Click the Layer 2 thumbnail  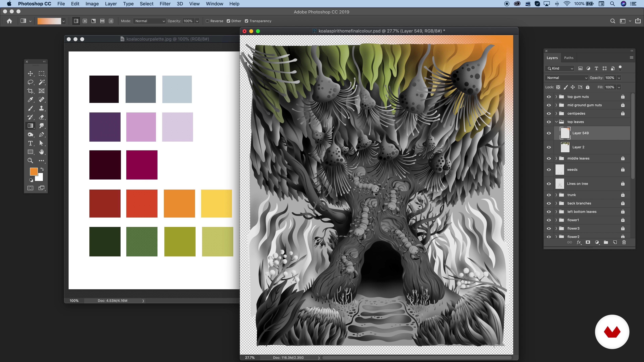point(565,147)
